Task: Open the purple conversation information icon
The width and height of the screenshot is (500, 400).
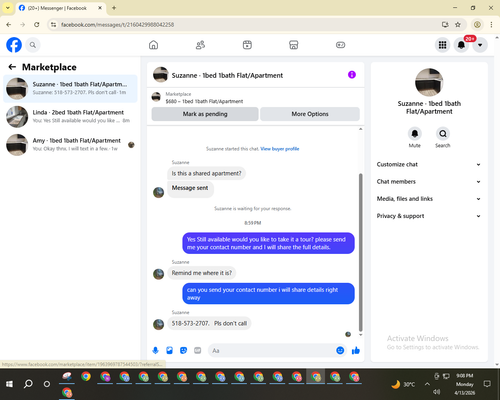Action: (x=352, y=75)
